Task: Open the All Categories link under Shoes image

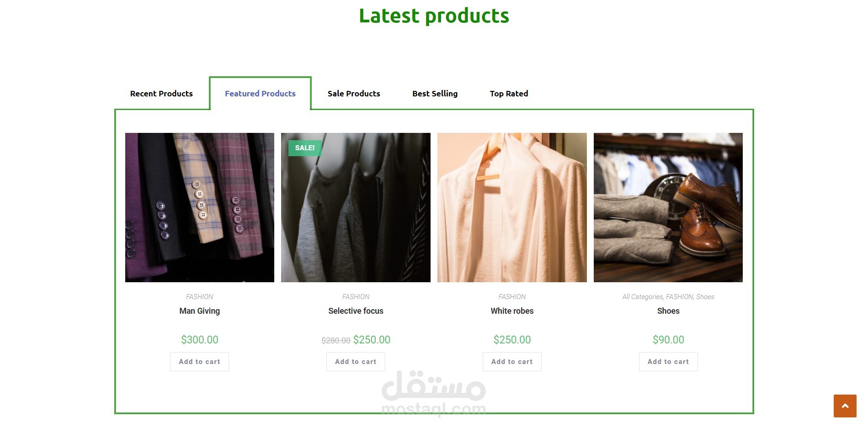Action: tap(642, 297)
